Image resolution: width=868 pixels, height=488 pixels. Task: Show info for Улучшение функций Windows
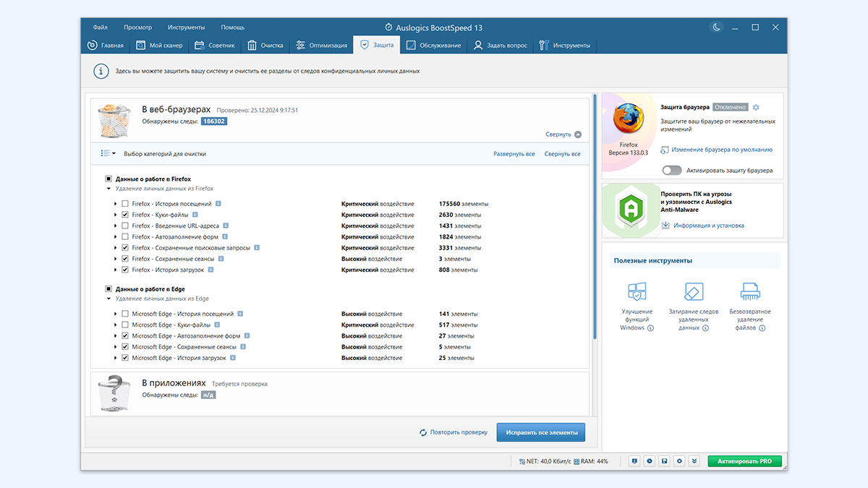point(650,328)
